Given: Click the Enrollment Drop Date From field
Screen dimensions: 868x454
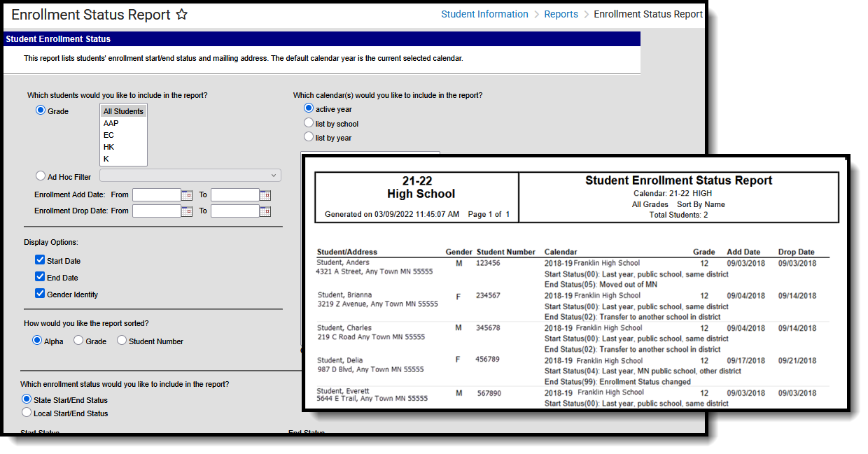Looking at the screenshot, I should [x=157, y=211].
